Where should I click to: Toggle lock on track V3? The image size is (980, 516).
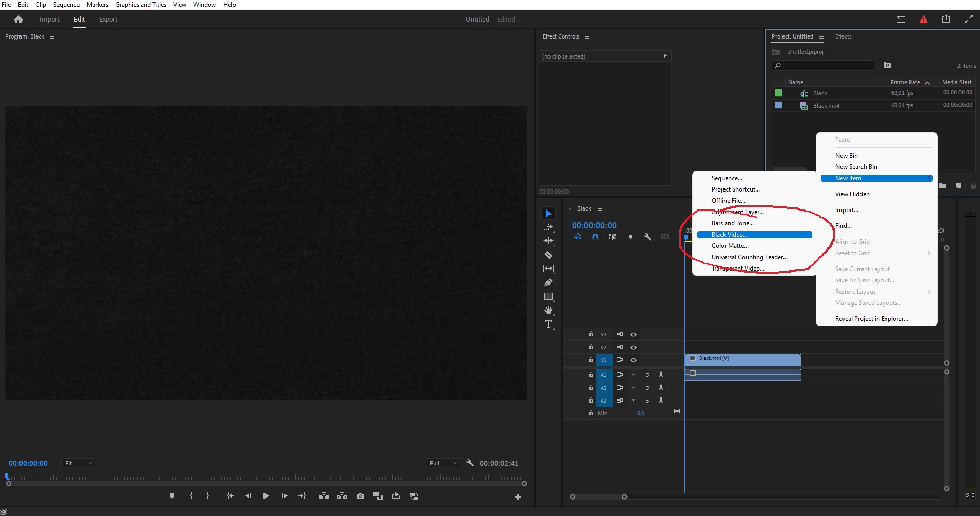[591, 334]
